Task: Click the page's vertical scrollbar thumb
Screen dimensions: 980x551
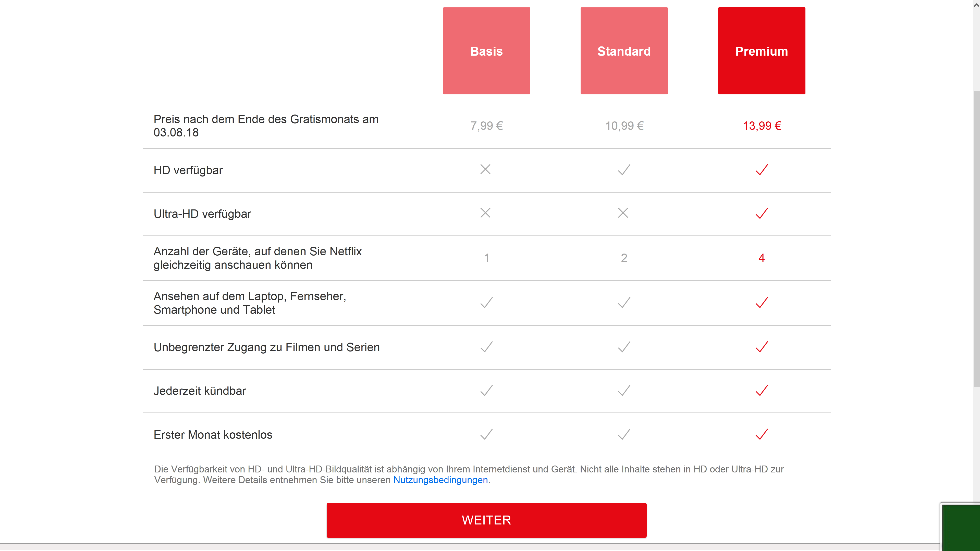Action: click(x=976, y=239)
